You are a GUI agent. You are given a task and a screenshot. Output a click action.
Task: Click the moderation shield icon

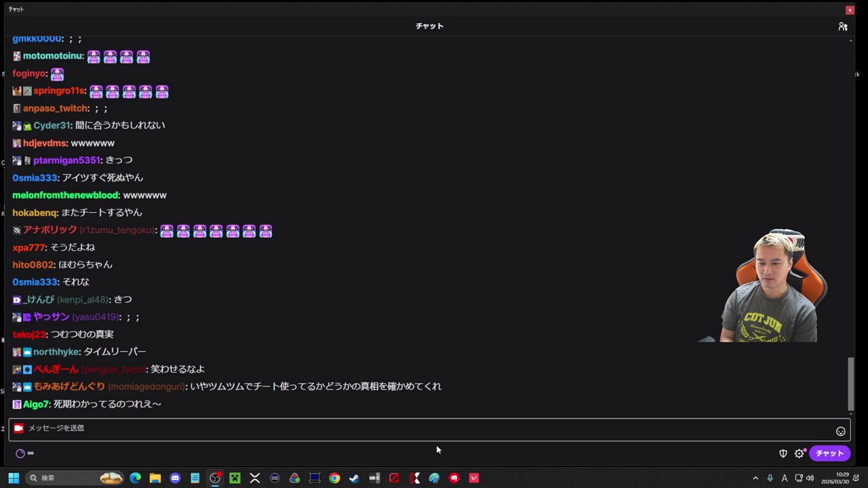click(783, 453)
